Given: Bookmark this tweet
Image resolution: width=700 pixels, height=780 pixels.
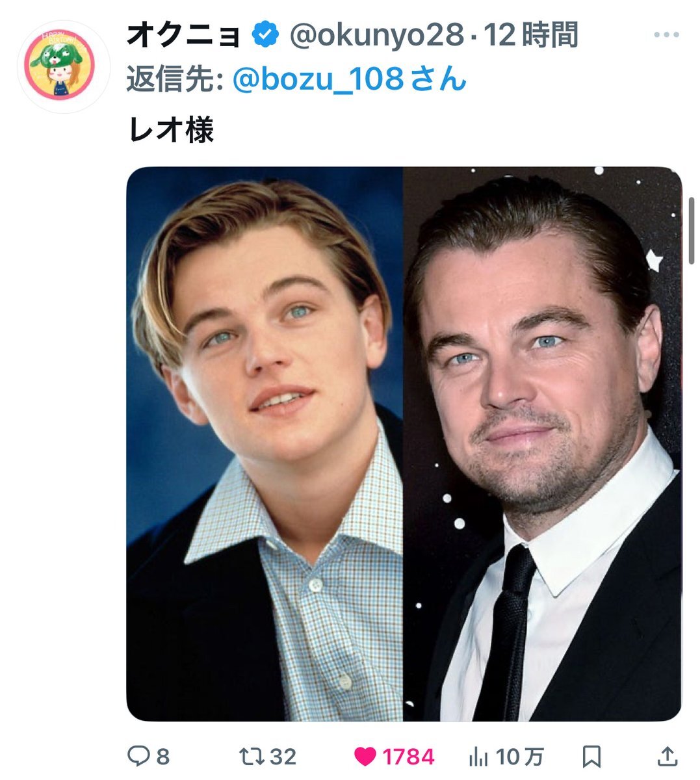Looking at the screenshot, I should (591, 757).
